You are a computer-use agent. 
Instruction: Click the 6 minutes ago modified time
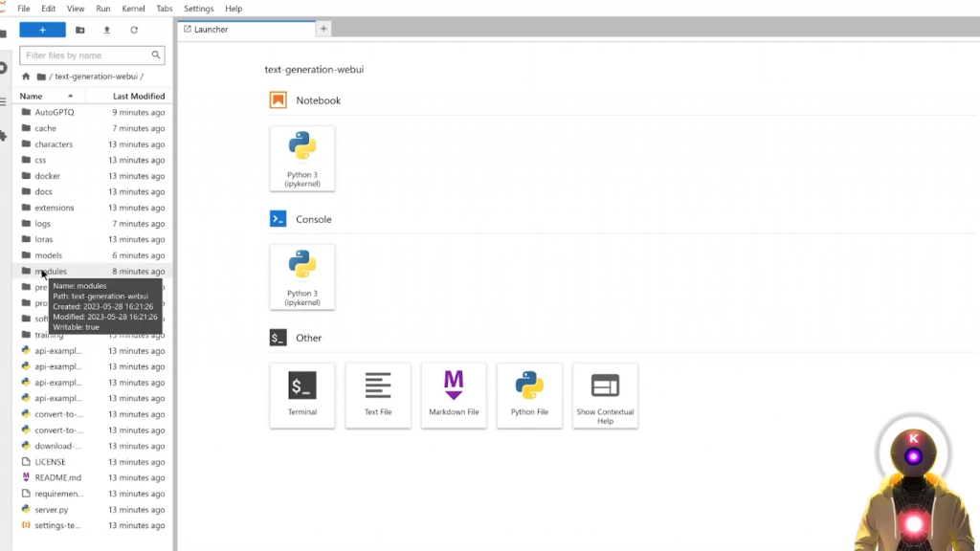pos(139,255)
